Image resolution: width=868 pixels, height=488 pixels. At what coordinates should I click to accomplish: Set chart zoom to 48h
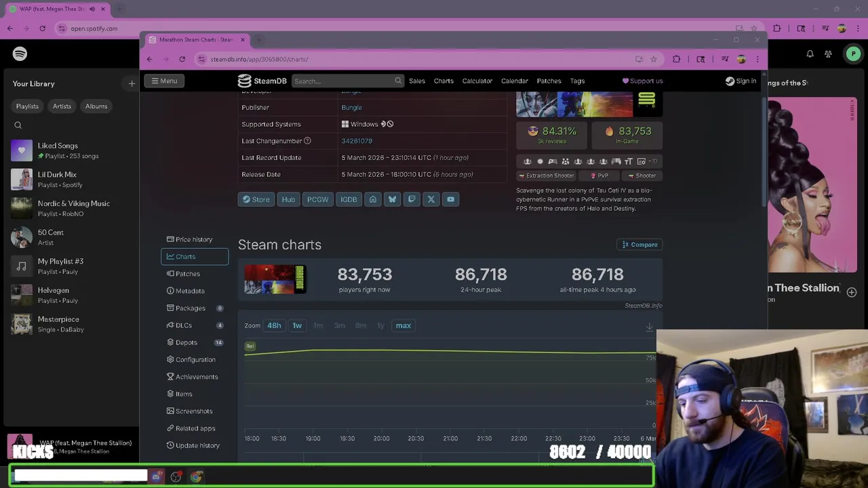tap(274, 325)
